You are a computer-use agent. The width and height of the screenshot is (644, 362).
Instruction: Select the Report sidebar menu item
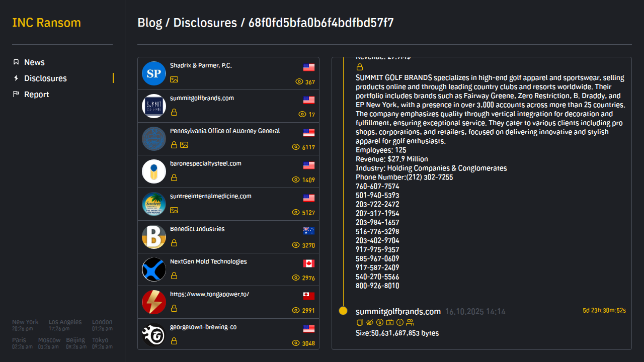tap(37, 95)
